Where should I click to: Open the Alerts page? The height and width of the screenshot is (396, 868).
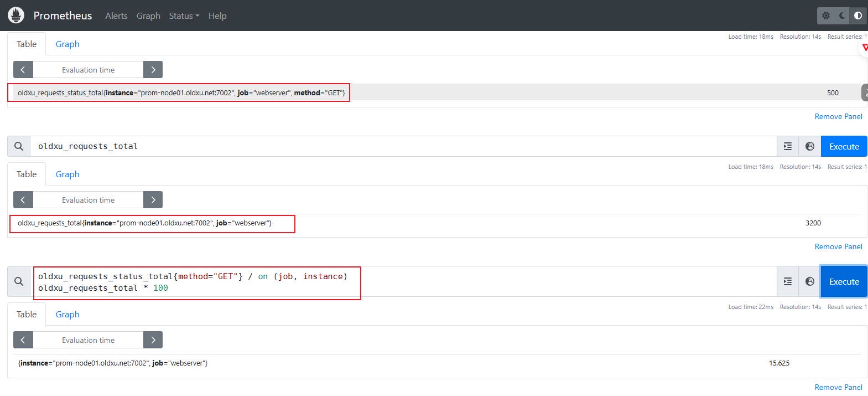(x=116, y=16)
